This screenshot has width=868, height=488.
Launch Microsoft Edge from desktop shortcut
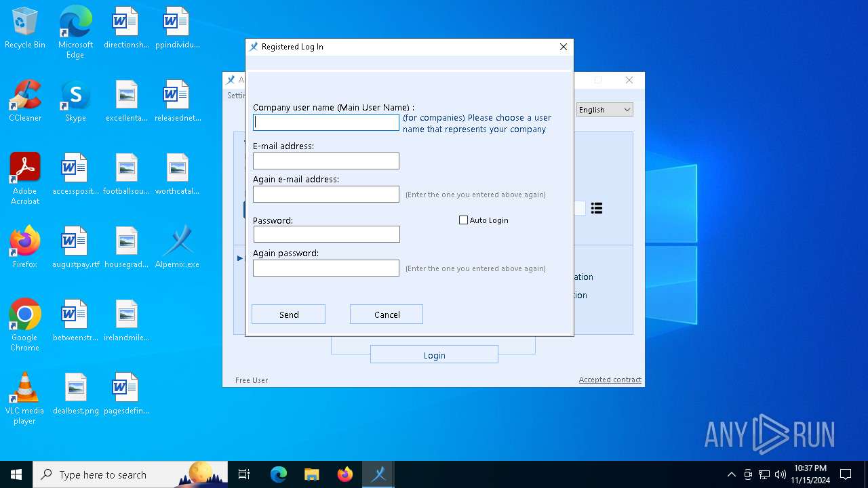(75, 33)
